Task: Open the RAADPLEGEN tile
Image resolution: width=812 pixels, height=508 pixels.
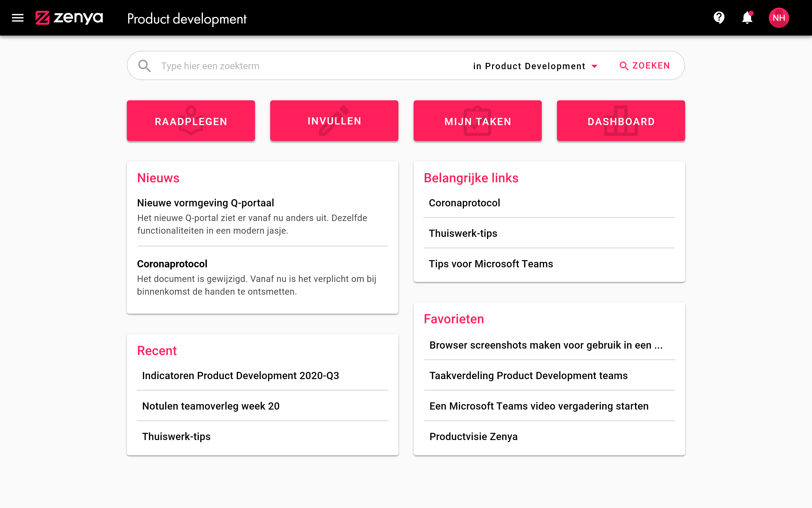Action: coord(191,121)
